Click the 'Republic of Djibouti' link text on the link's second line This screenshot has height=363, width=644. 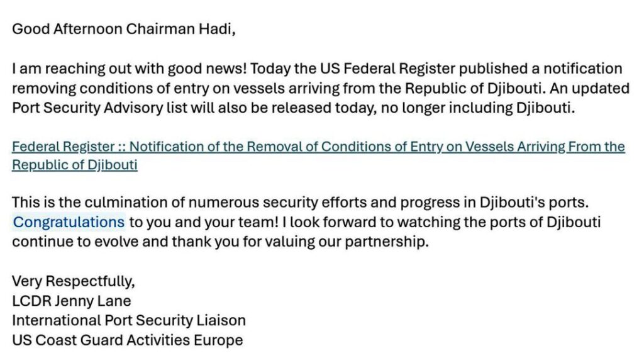pos(75,165)
